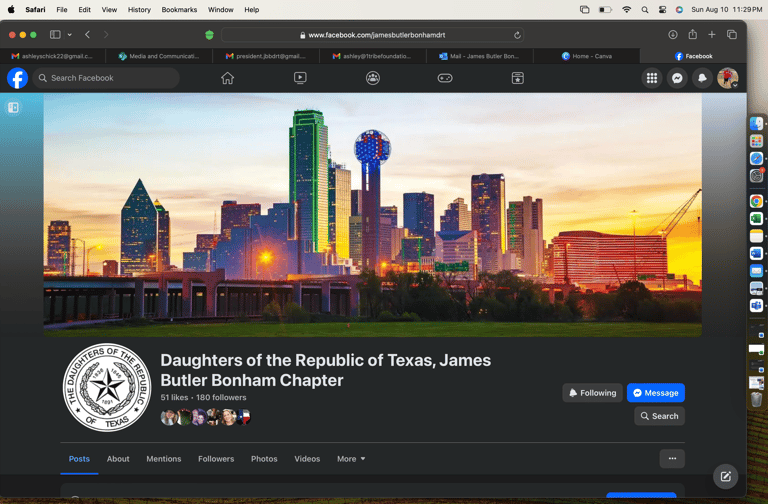This screenshot has width=768, height=504.
Task: Expand Safari sidebar tab group chevron
Action: click(x=70, y=34)
